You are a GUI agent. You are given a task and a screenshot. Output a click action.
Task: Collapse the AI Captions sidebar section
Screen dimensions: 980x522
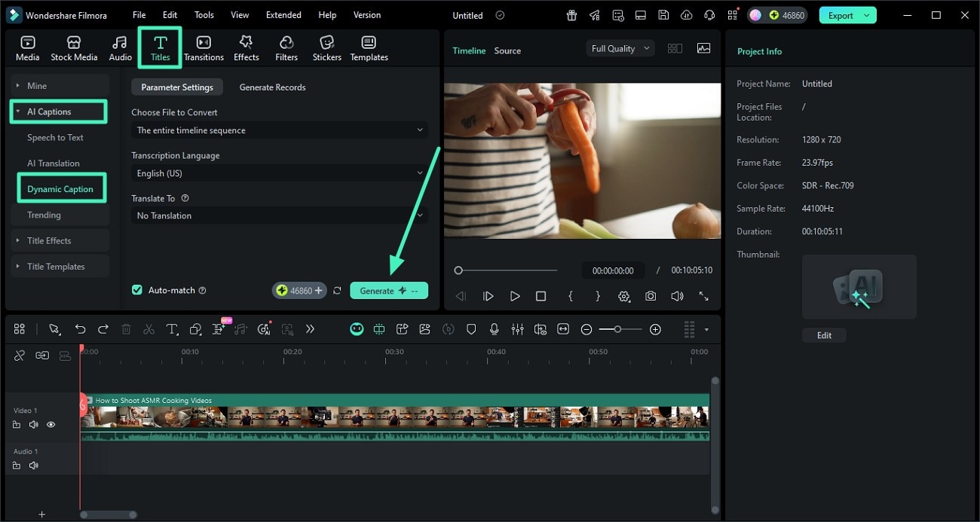pyautogui.click(x=20, y=111)
